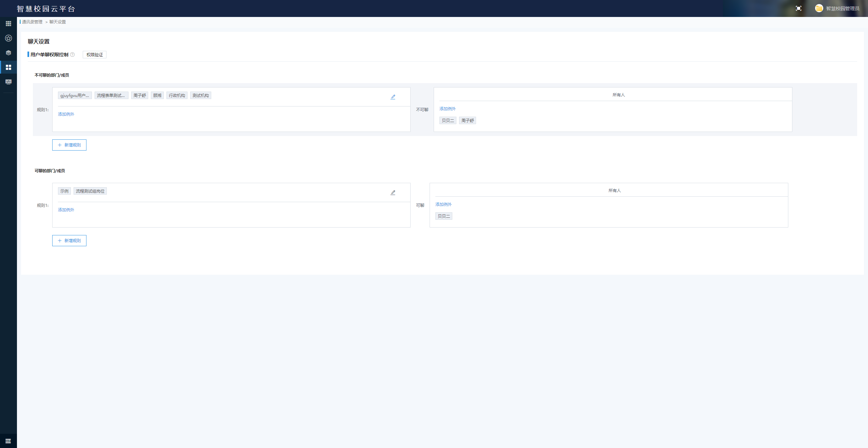Click 聊天设置 breadcrumb item

[x=58, y=22]
